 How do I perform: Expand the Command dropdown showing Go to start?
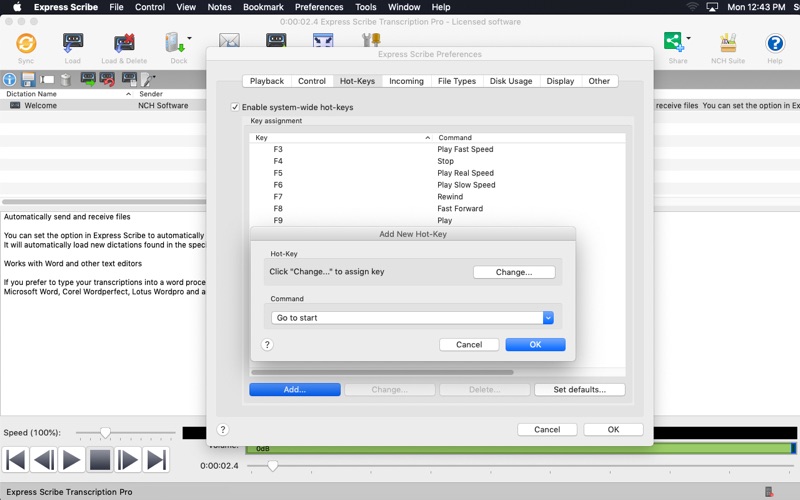(x=548, y=318)
